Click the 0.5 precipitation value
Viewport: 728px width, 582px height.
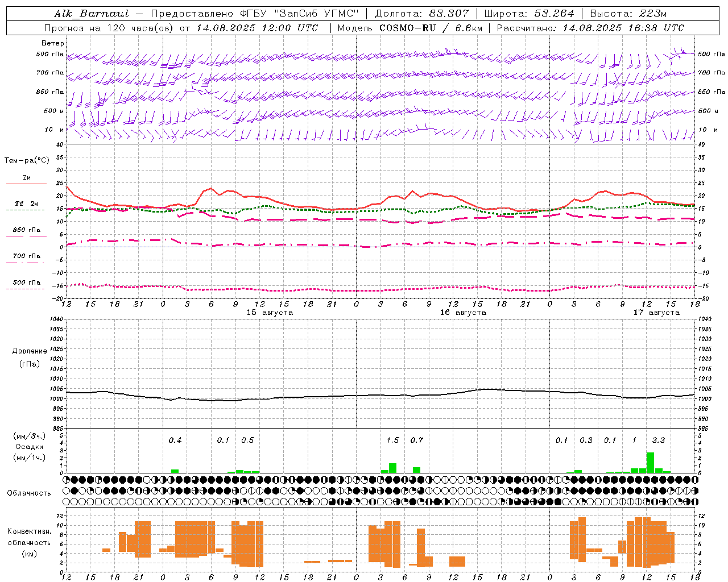pyautogui.click(x=247, y=440)
